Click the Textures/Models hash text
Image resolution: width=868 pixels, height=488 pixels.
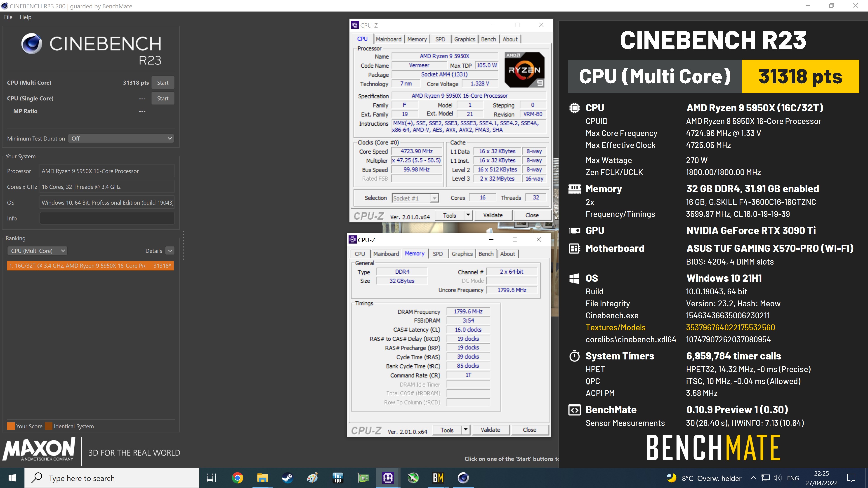coord(731,327)
